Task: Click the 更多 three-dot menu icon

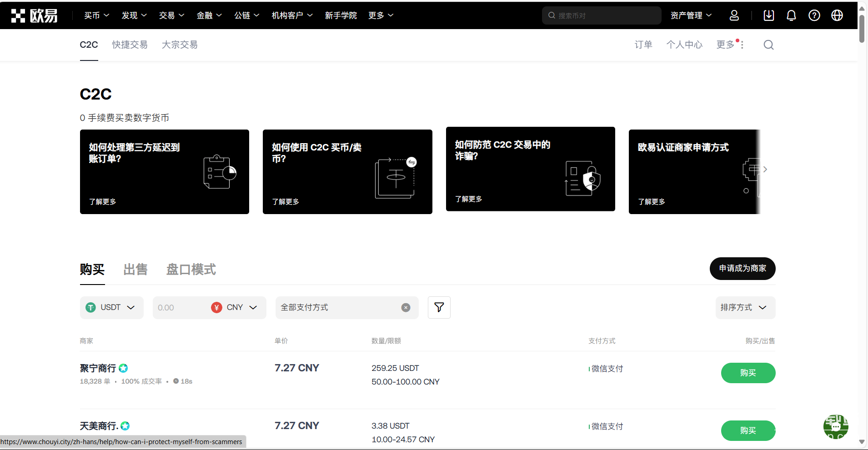Action: tap(742, 45)
